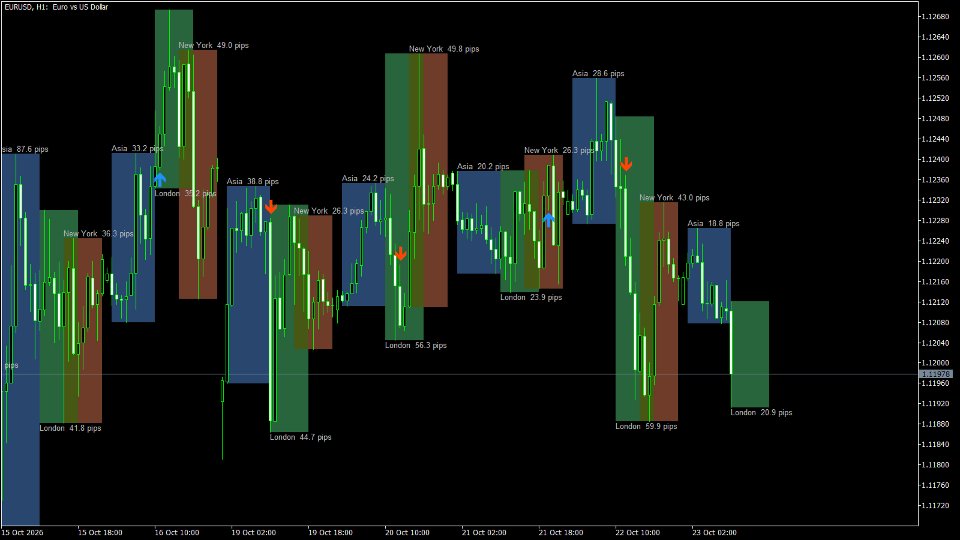The image size is (960, 540).
Task: Click the 20 Oct 10:00 time axis label
Action: point(407,533)
